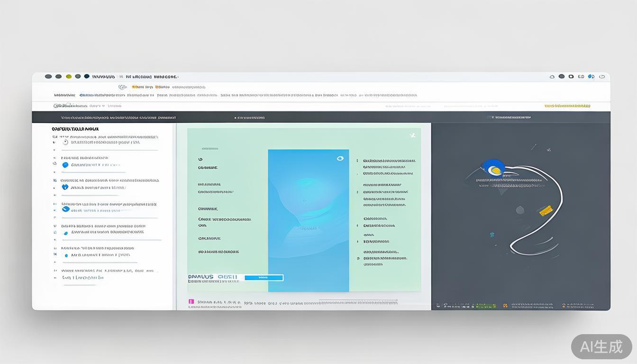Click the blue button at canvas bottom left
Screen dimensions: 637x364
(x=264, y=278)
